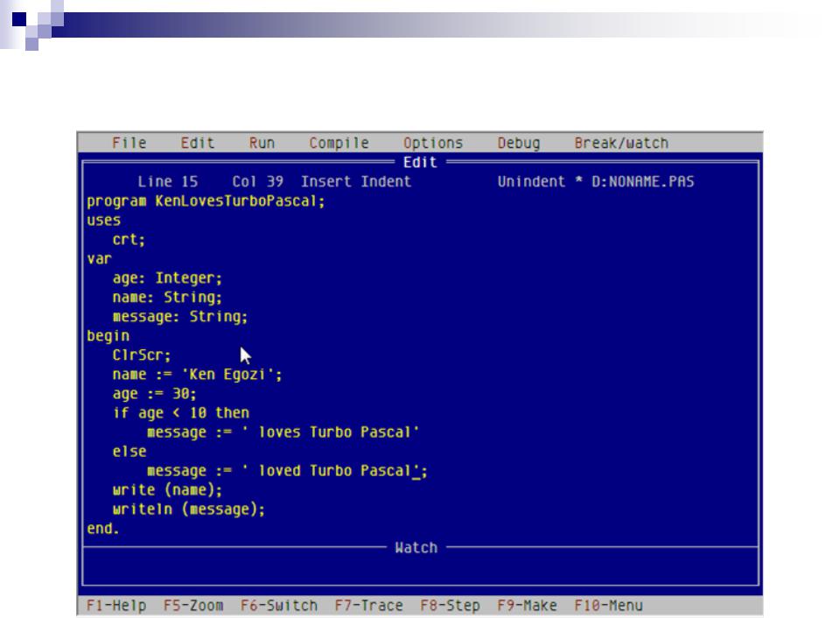Click F5-Zoom in the bottom bar
The height and width of the screenshot is (618, 840).
tap(193, 606)
